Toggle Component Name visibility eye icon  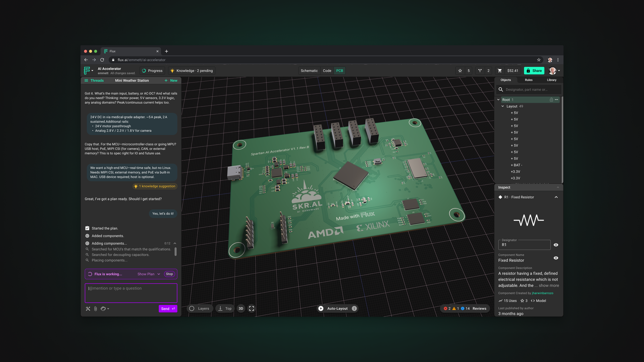556,258
